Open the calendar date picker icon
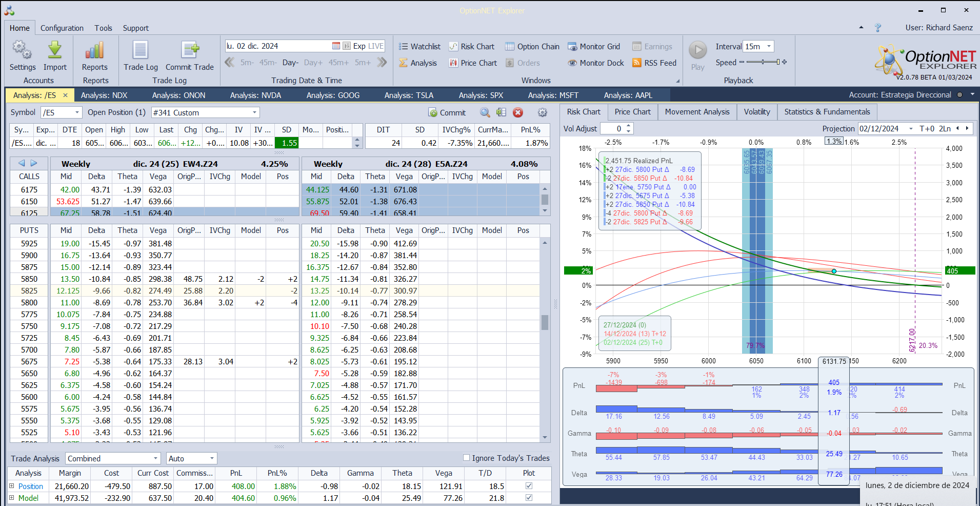The image size is (980, 506). point(336,46)
